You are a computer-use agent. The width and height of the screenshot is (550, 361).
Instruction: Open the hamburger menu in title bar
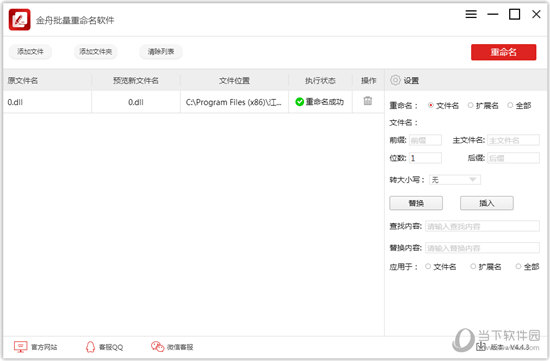coord(471,14)
